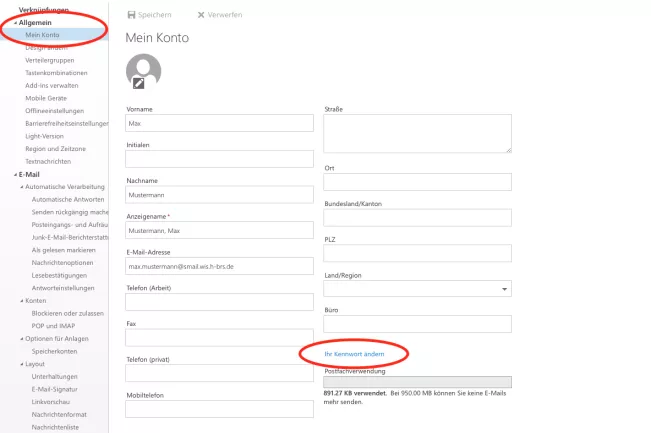Click the Vorname input field
The image size is (651, 433).
point(219,124)
